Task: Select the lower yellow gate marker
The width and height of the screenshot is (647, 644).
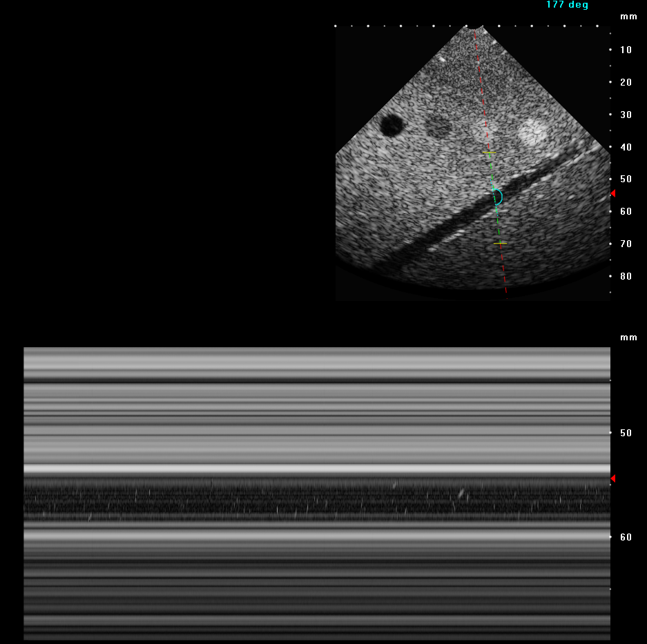Action: [500, 243]
